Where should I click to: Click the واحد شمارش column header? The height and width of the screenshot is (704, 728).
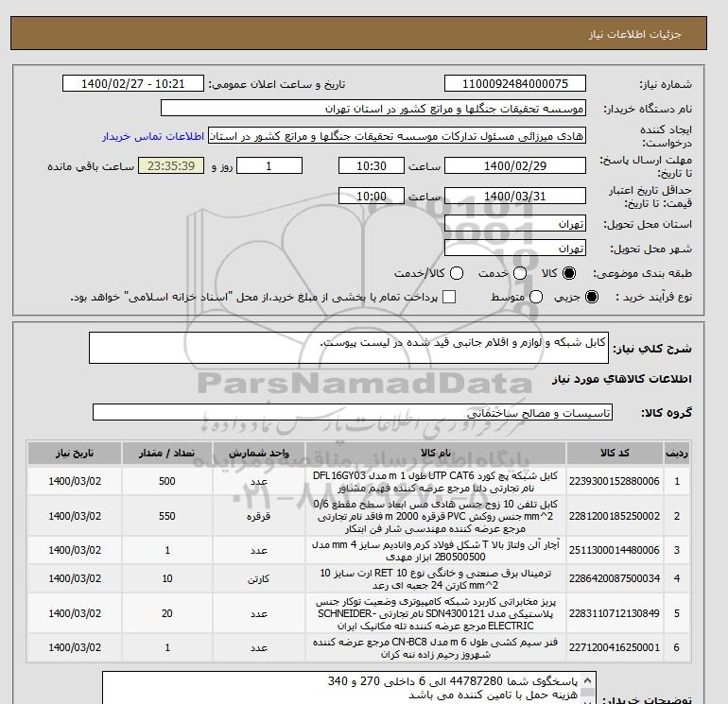coord(259,453)
